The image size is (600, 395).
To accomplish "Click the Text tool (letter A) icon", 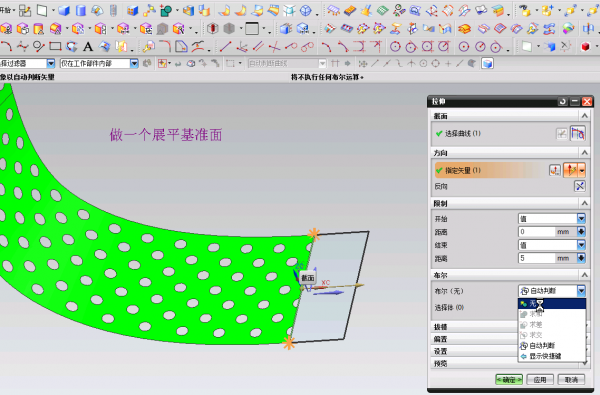I will click(88, 47).
